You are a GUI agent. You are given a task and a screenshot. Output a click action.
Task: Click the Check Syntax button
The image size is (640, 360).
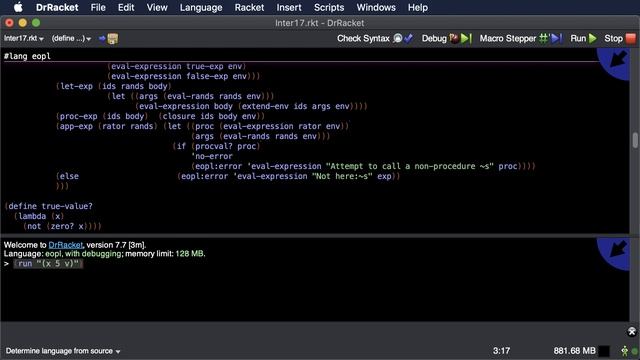tap(375, 38)
